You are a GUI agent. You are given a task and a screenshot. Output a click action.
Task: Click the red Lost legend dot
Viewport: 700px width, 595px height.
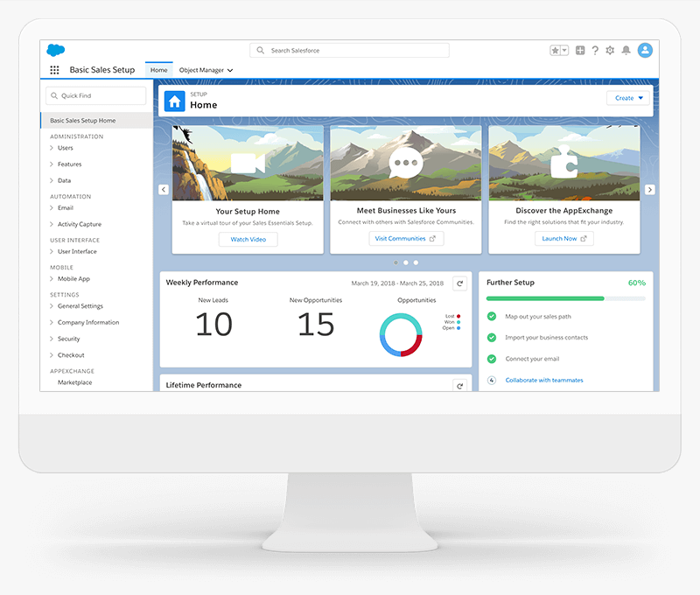pyautogui.click(x=458, y=316)
